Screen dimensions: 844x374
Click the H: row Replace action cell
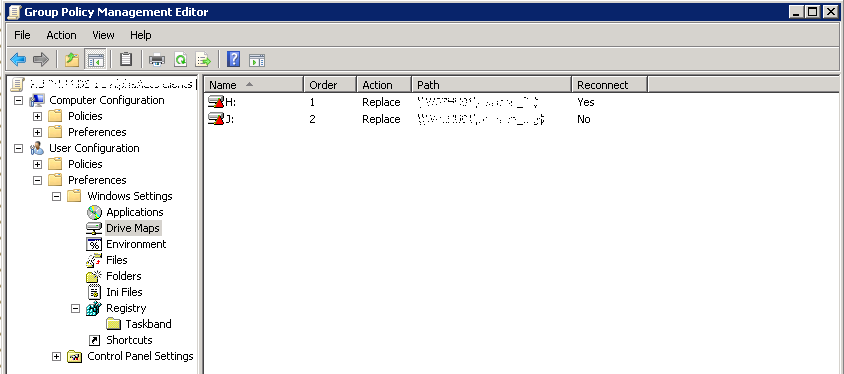[x=381, y=102]
